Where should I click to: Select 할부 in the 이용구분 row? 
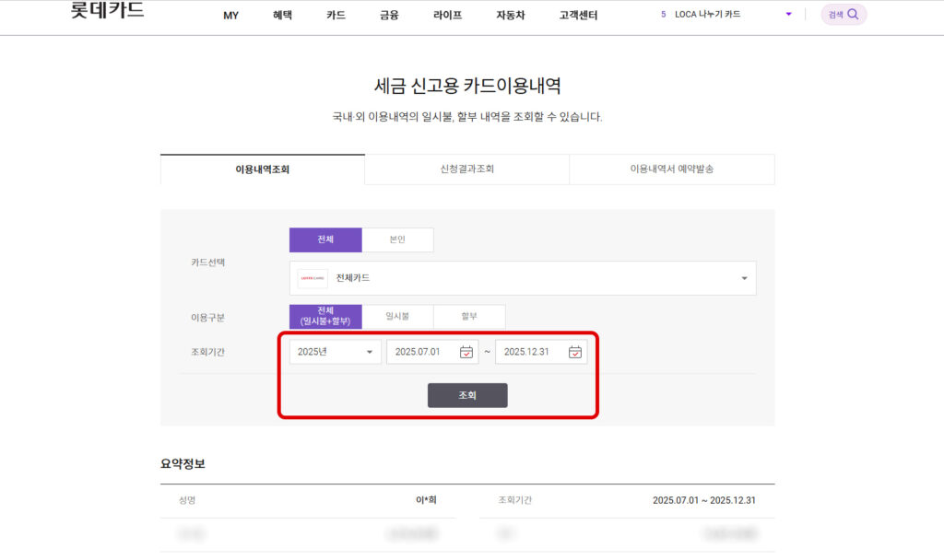click(469, 316)
